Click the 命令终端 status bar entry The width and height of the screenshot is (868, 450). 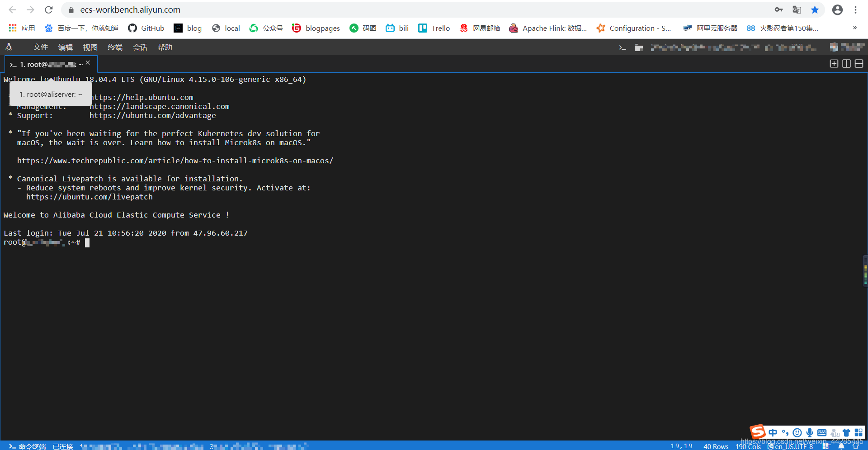coord(28,446)
